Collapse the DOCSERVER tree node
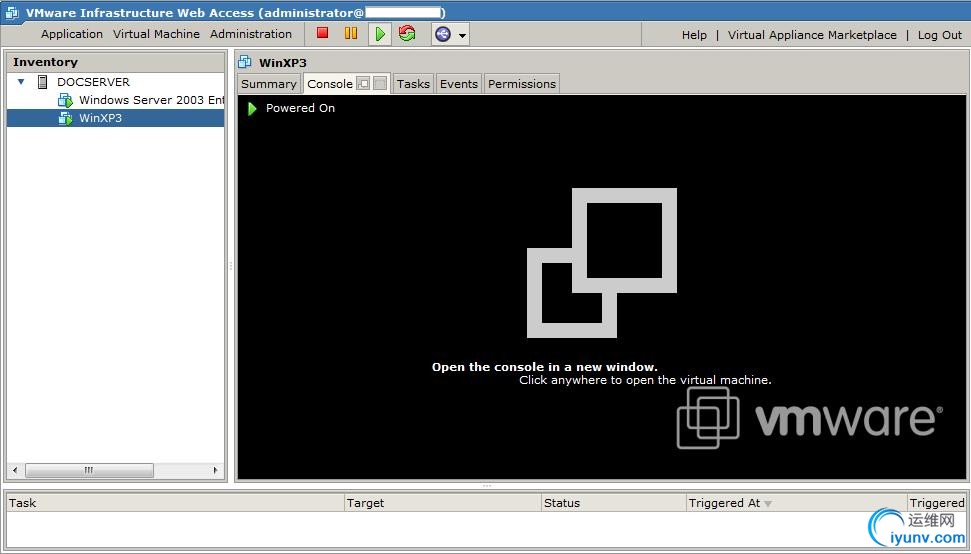 click(x=21, y=82)
